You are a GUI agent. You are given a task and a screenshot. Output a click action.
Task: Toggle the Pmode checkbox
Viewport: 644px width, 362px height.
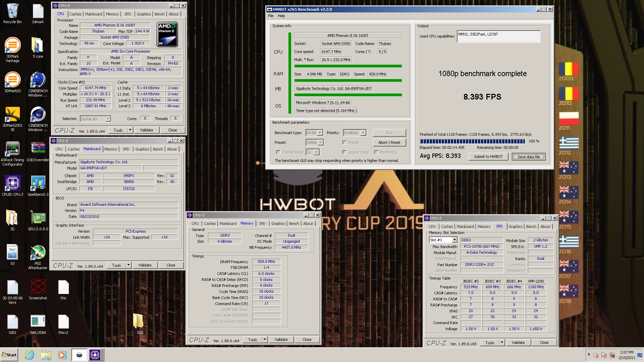344,142
